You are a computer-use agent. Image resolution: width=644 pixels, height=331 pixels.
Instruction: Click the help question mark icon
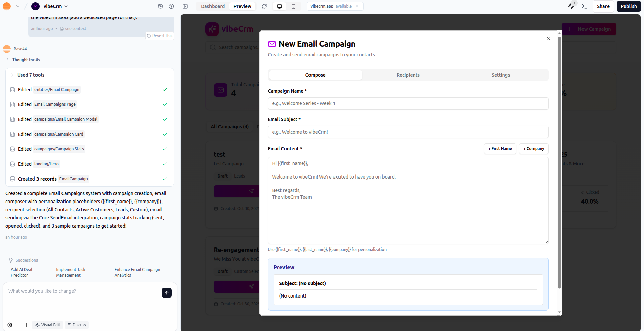coord(171,6)
